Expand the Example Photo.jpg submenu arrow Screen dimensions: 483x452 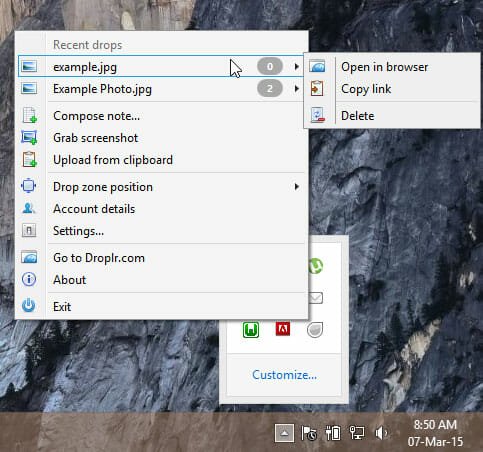coord(296,89)
